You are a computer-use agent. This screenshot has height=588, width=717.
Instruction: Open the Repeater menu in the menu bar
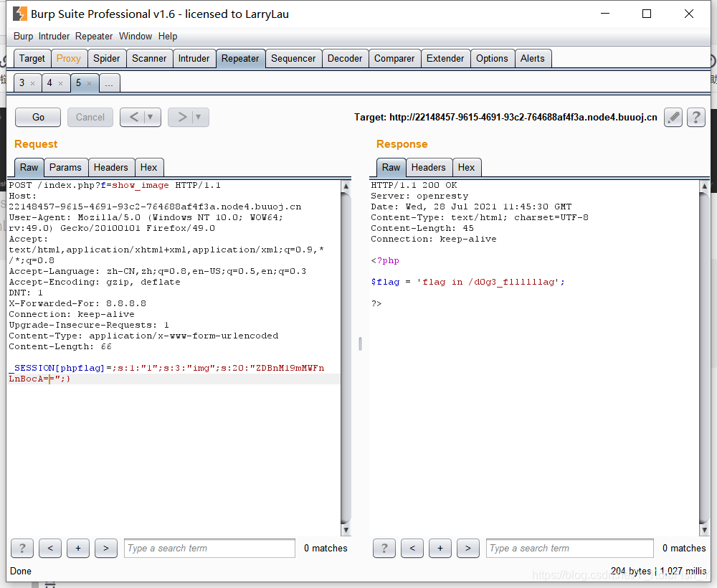point(94,36)
